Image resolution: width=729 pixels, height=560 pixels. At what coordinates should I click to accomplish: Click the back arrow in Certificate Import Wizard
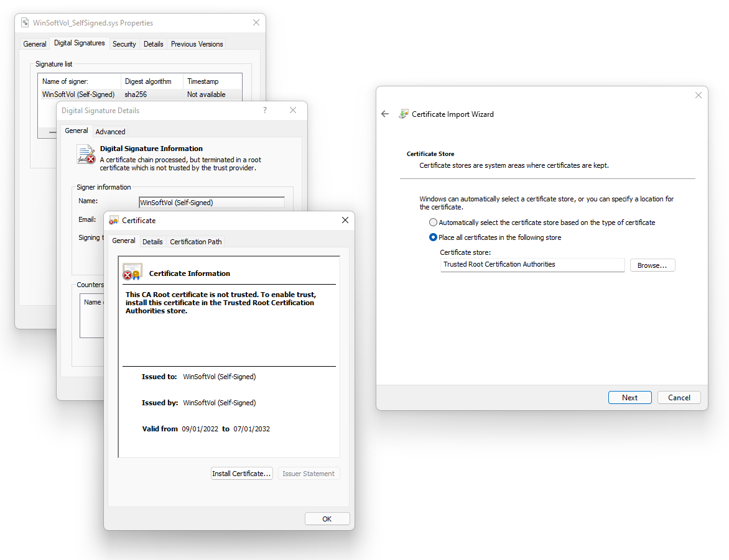pos(385,114)
